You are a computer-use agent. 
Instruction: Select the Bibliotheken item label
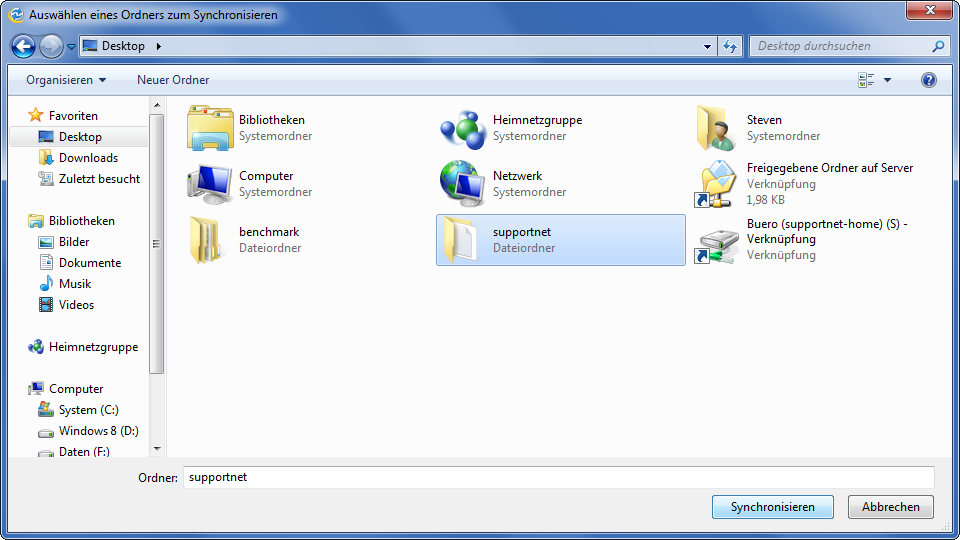[x=272, y=120]
